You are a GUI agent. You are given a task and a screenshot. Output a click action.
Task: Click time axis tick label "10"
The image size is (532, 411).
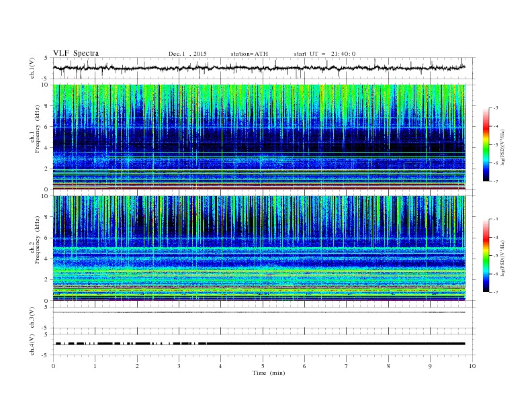pos(472,366)
